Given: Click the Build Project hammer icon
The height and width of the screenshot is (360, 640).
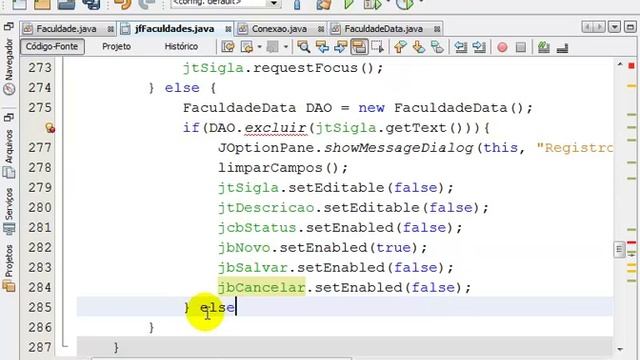Looking at the screenshot, I should (297, 4).
